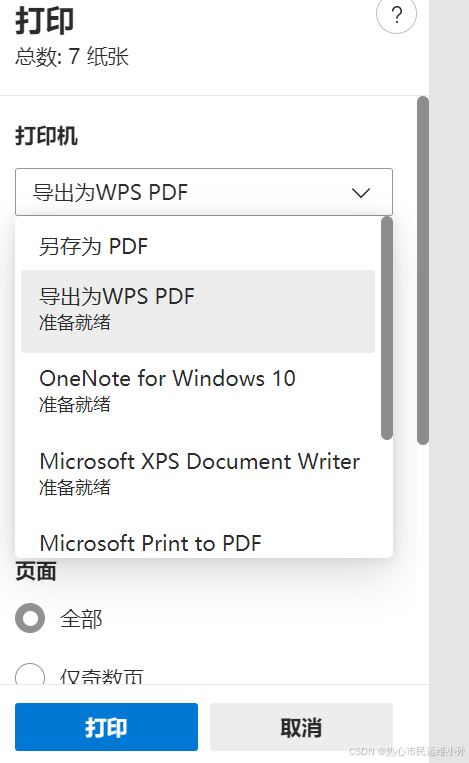
Task: Select the 仅奇数页 radio button
Action: tap(30, 673)
